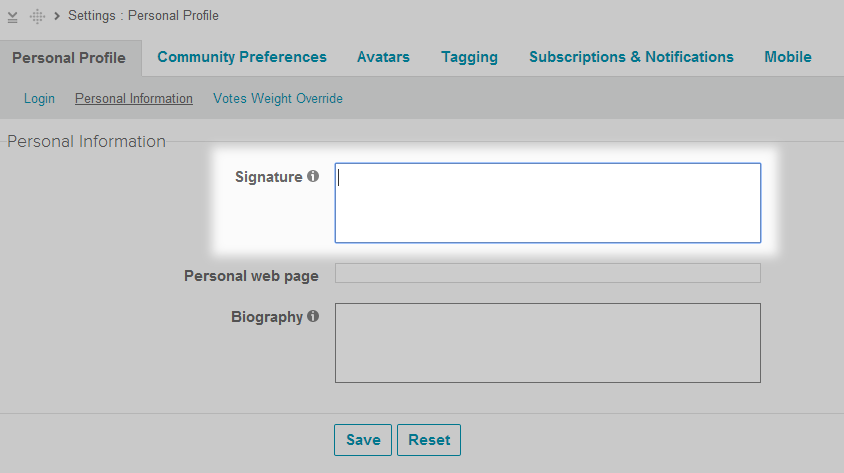Show info tooltip icon beside Signature

point(313,176)
